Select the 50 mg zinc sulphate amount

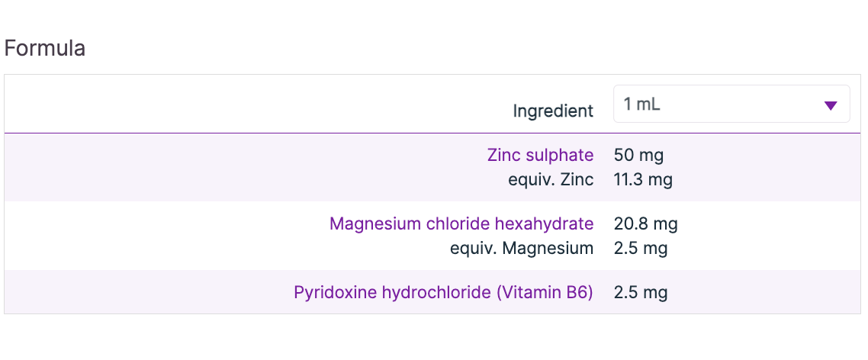pyautogui.click(x=638, y=156)
